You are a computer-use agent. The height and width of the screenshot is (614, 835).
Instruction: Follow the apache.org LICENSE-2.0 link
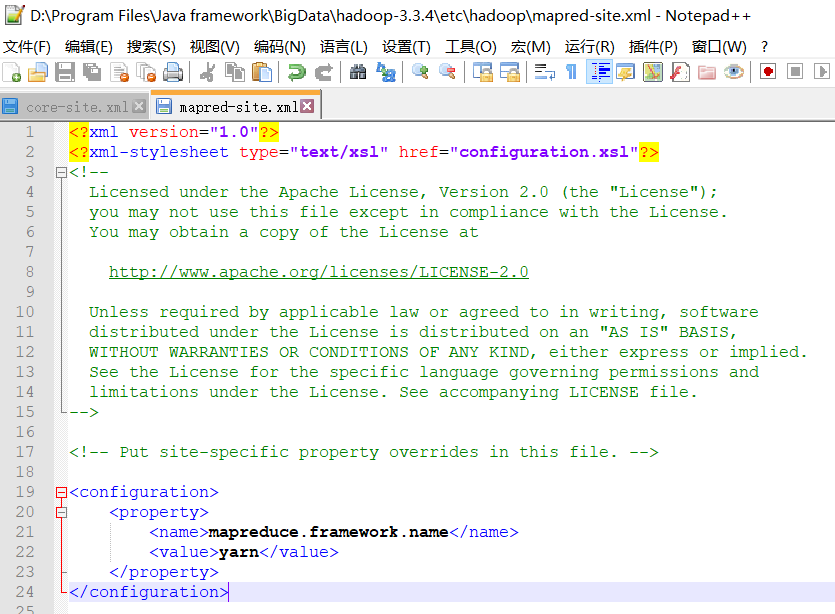point(318,272)
